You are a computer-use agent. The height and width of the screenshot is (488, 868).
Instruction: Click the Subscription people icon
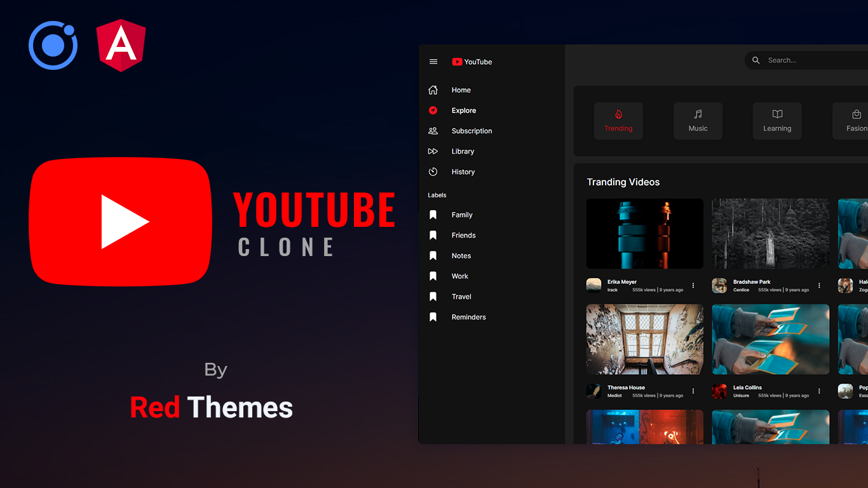tap(433, 131)
